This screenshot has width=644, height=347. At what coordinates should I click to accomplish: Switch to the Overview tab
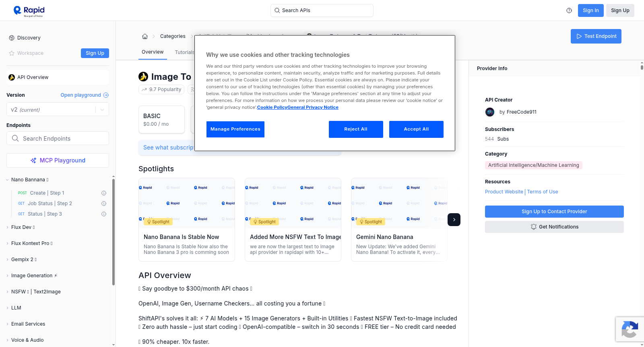pyautogui.click(x=153, y=52)
